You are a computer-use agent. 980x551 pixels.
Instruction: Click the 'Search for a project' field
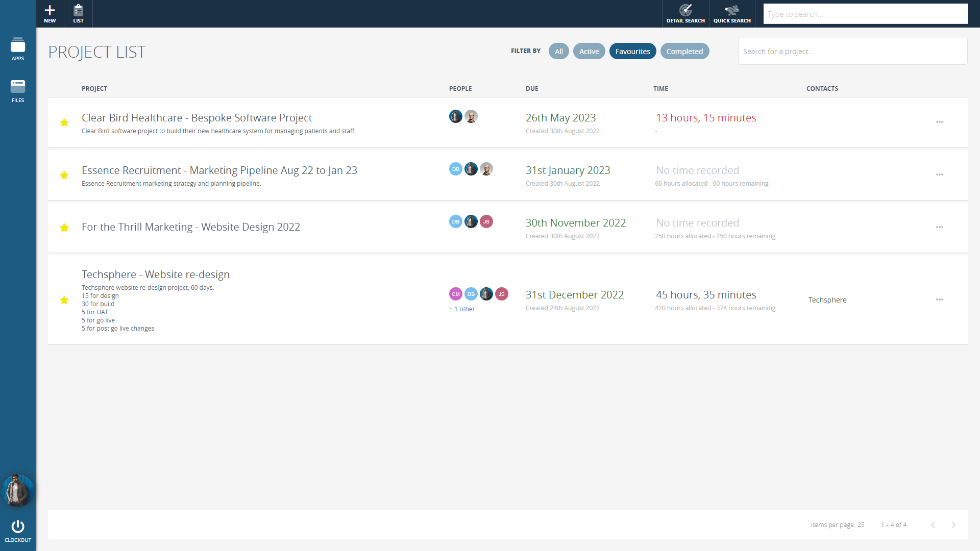coord(852,52)
